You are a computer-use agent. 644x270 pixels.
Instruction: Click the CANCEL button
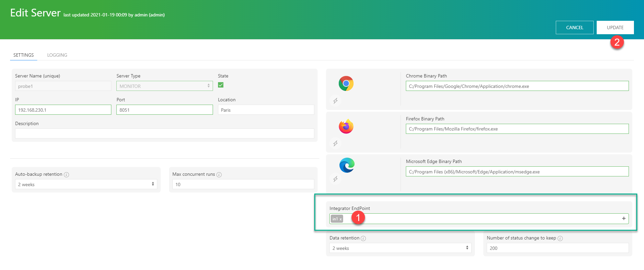pos(575,28)
